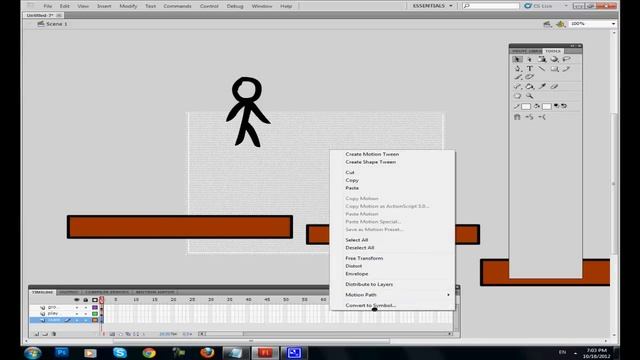Select the Eraser tool
The image size is (640, 360).
(554, 87)
